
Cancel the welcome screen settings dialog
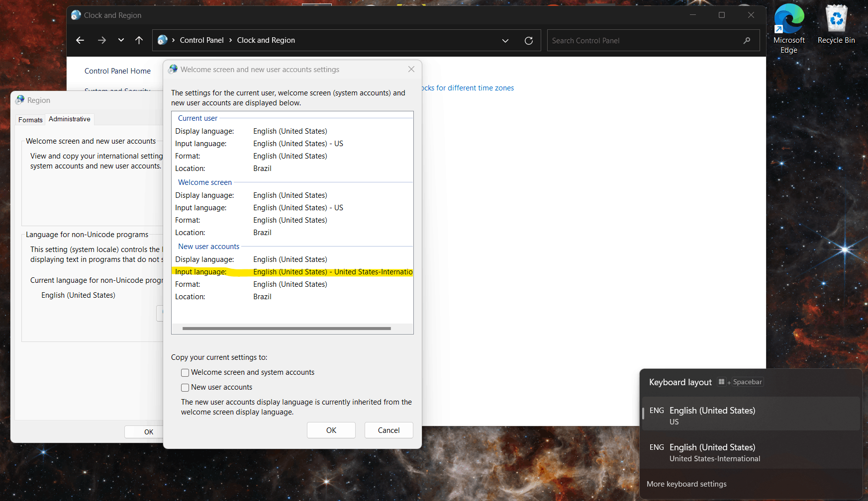(x=389, y=430)
